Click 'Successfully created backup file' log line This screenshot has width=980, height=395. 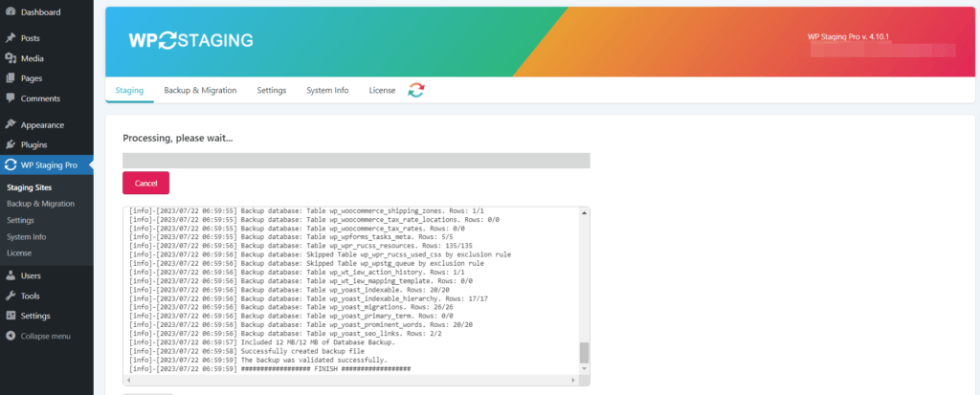[246, 351]
